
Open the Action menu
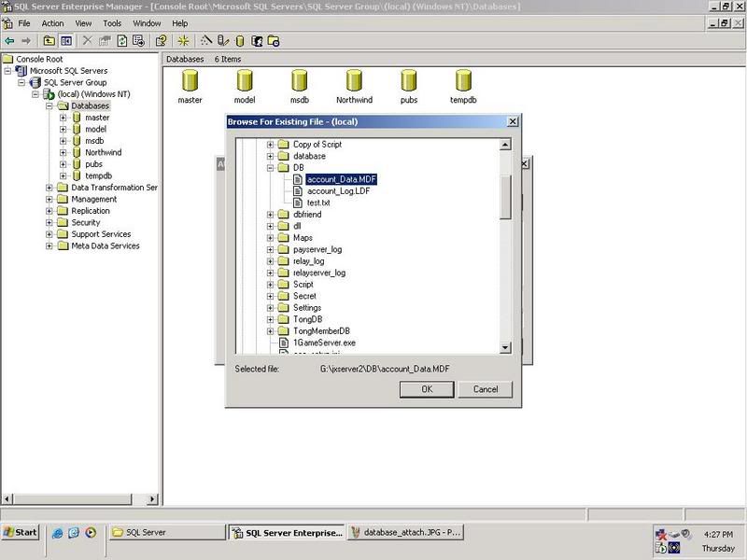click(x=52, y=22)
